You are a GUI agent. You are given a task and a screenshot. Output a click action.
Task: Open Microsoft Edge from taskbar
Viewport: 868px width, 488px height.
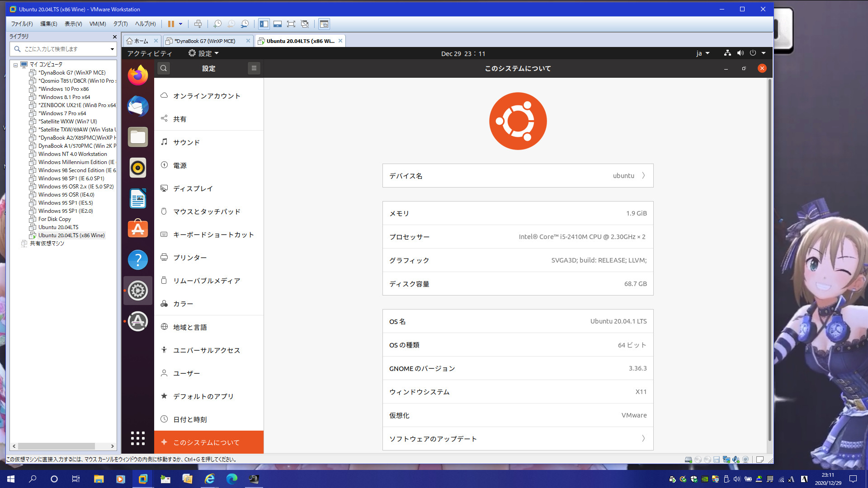(231, 479)
